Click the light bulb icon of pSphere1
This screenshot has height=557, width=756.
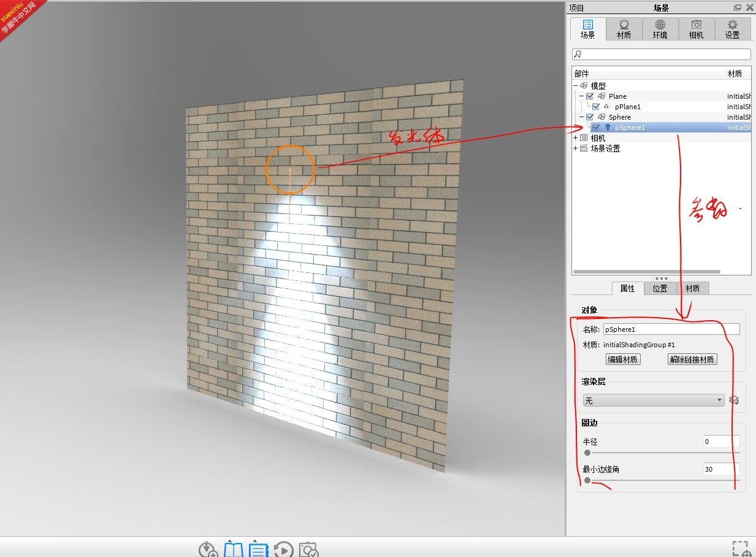point(608,128)
